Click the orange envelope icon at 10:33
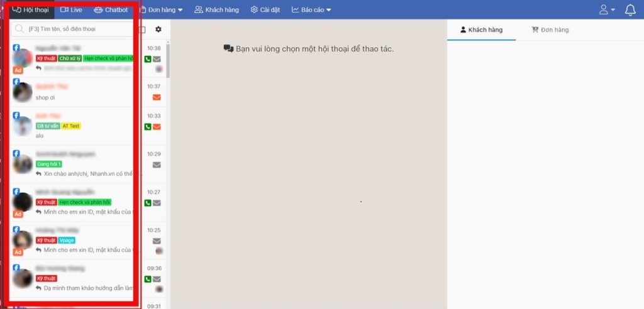The height and width of the screenshot is (309, 644). pos(157,127)
